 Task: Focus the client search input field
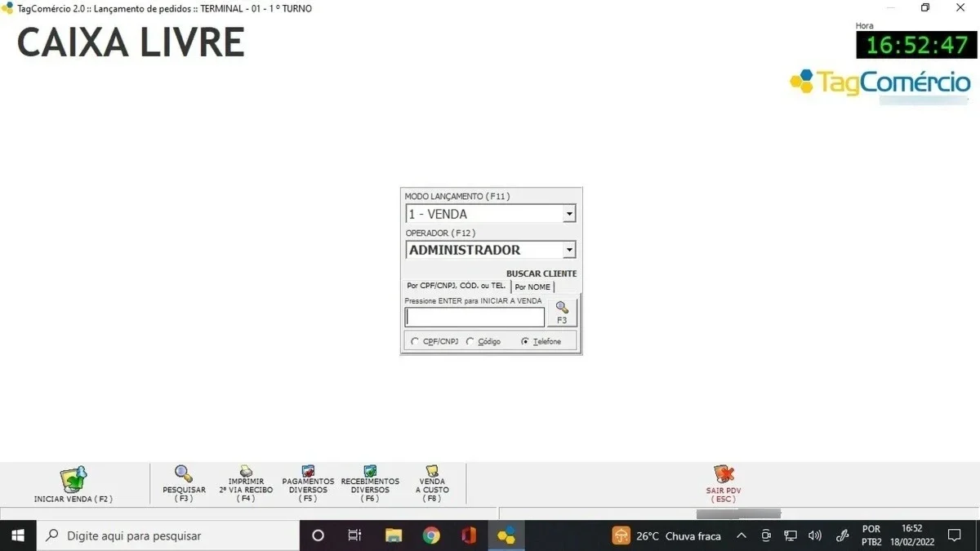(x=474, y=317)
